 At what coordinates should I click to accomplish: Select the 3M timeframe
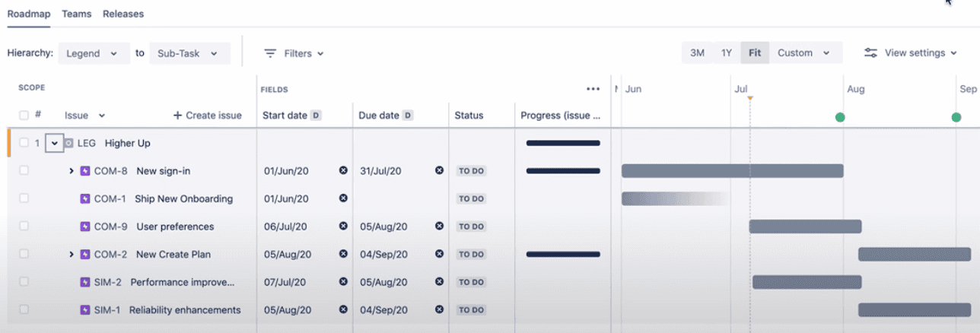(697, 53)
